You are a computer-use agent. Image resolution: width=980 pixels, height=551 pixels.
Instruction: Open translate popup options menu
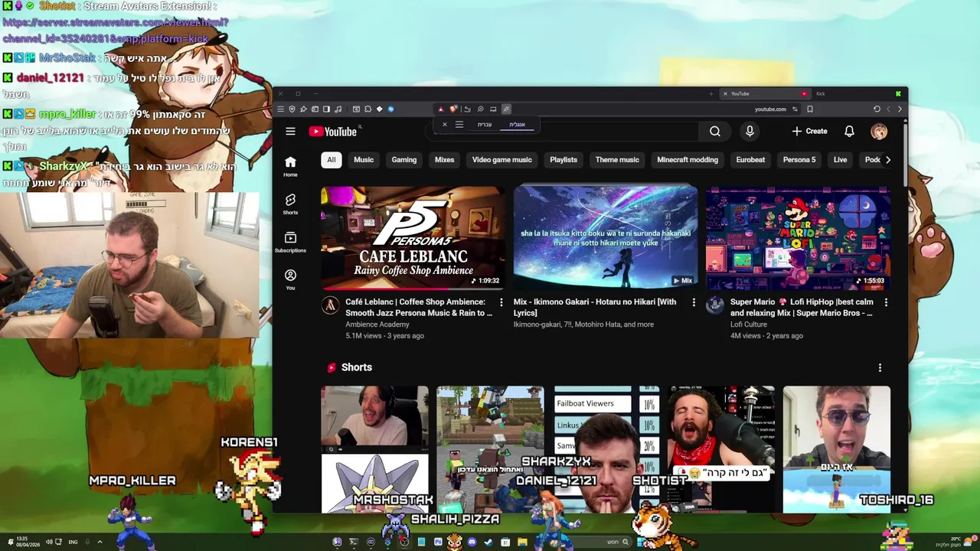point(459,125)
